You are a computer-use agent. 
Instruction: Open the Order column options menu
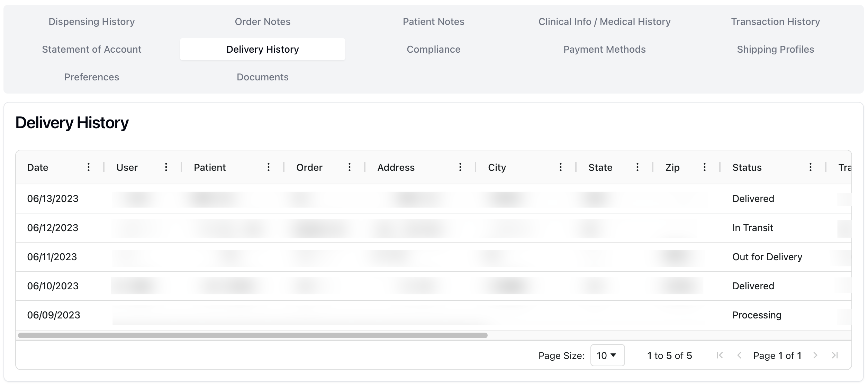click(x=350, y=167)
